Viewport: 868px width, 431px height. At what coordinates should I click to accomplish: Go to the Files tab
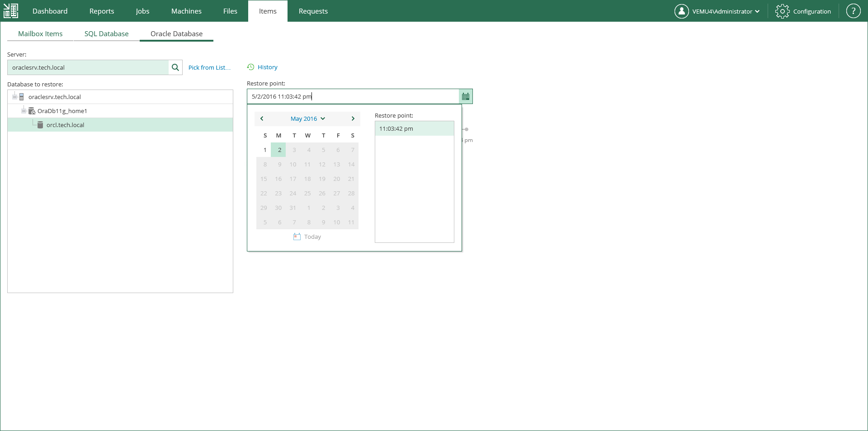click(x=230, y=11)
